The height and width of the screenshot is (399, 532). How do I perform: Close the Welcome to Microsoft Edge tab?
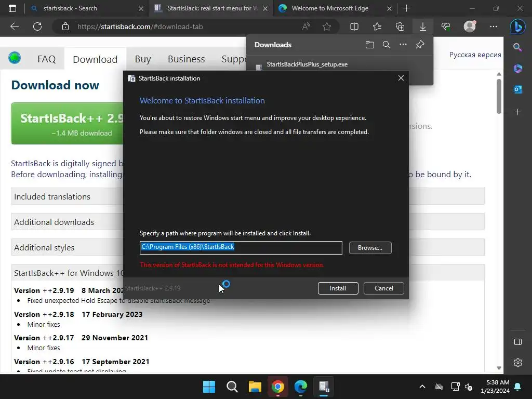point(390,8)
